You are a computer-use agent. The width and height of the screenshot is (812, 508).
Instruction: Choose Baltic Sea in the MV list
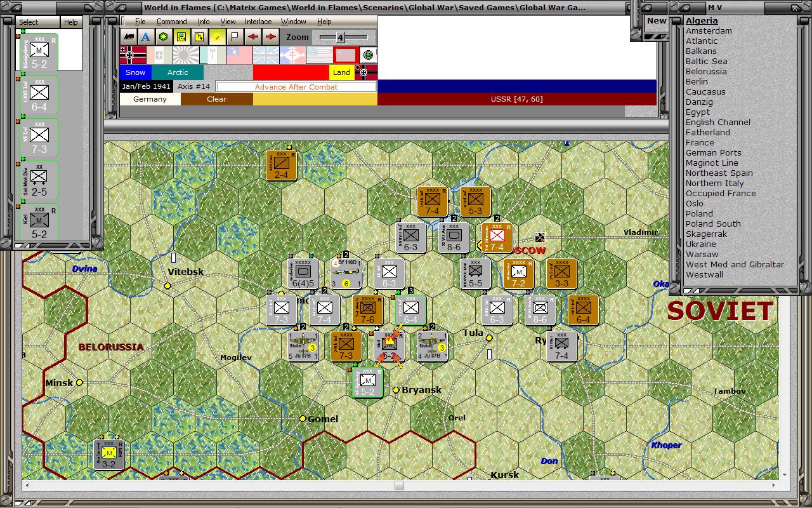(x=706, y=61)
